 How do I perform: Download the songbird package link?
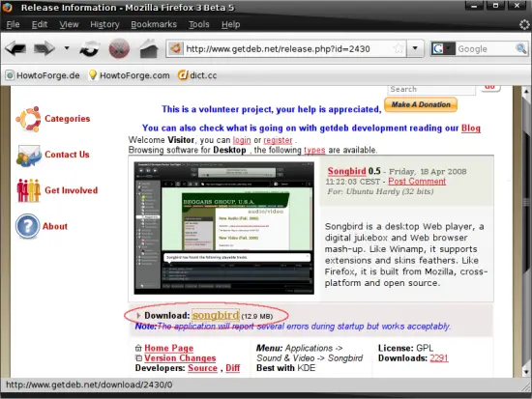tap(216, 315)
